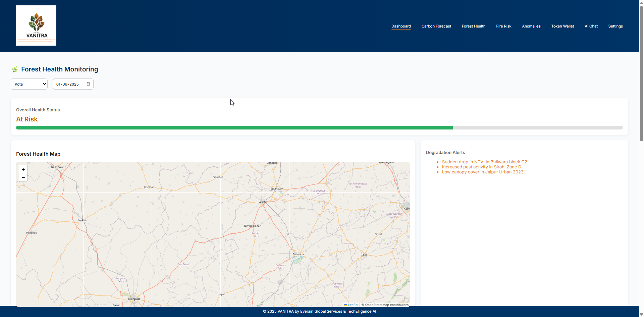644x317 pixels.
Task: Select the Sirohi Zone D pest alert
Action: tap(481, 167)
